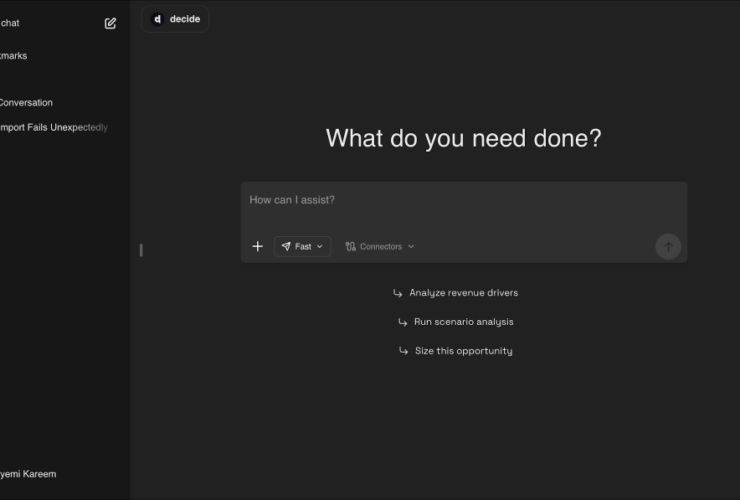This screenshot has height=500, width=740.
Task: Open the Import Fails Unexpectedly conversation
Action: pos(54,128)
